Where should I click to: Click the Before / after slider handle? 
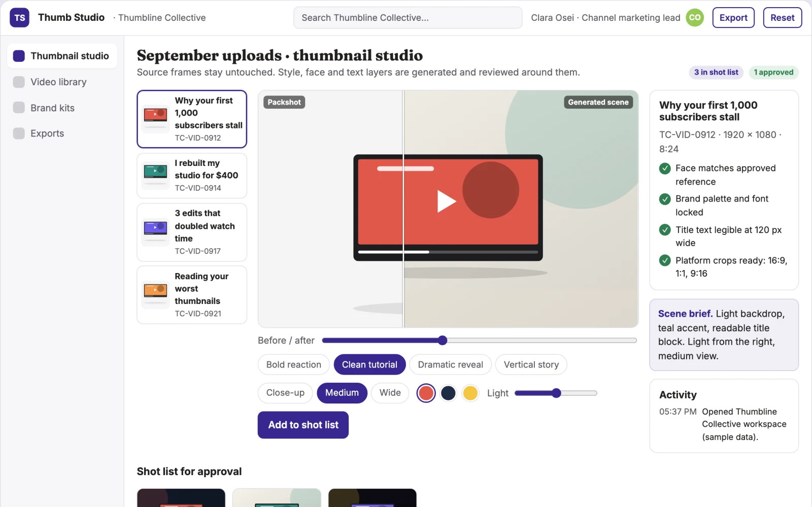point(443,341)
